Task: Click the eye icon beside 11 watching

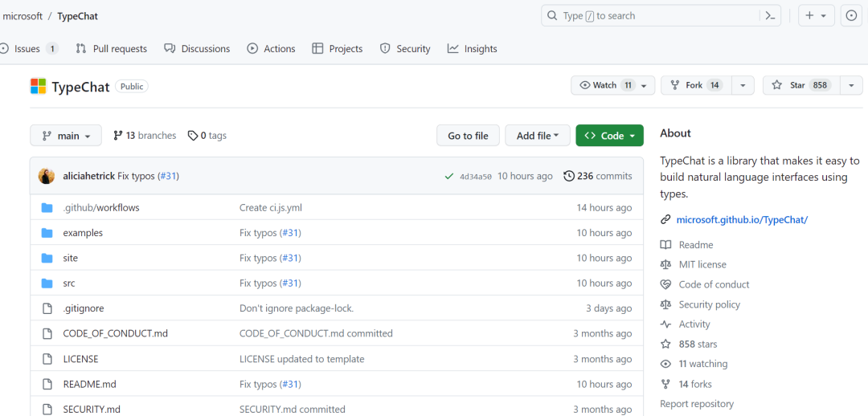Action: coord(665,364)
